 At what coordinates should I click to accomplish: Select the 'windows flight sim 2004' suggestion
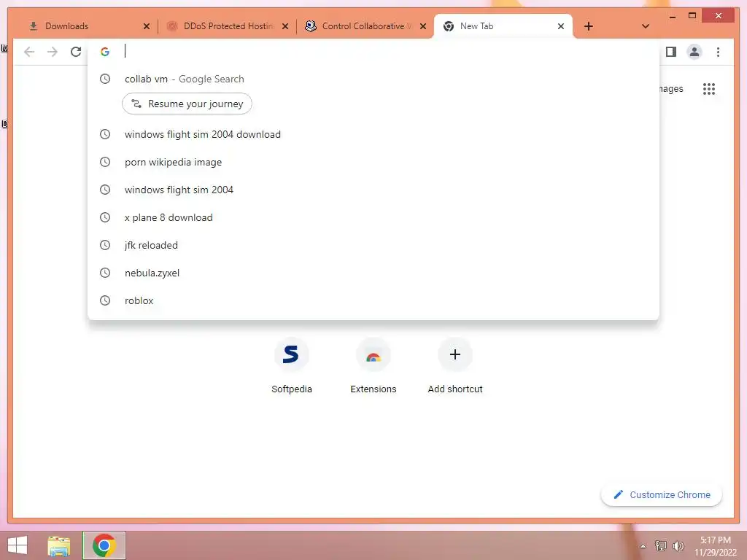[x=373, y=190]
